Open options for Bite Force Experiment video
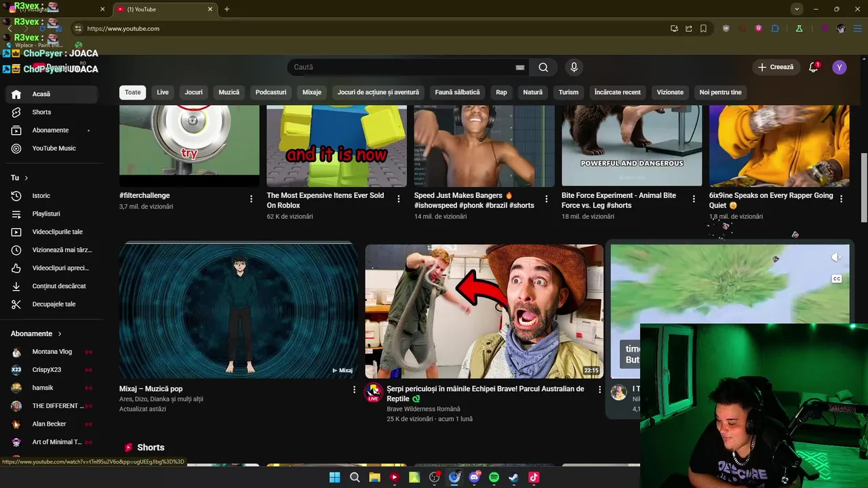The image size is (868, 488). click(x=694, y=199)
